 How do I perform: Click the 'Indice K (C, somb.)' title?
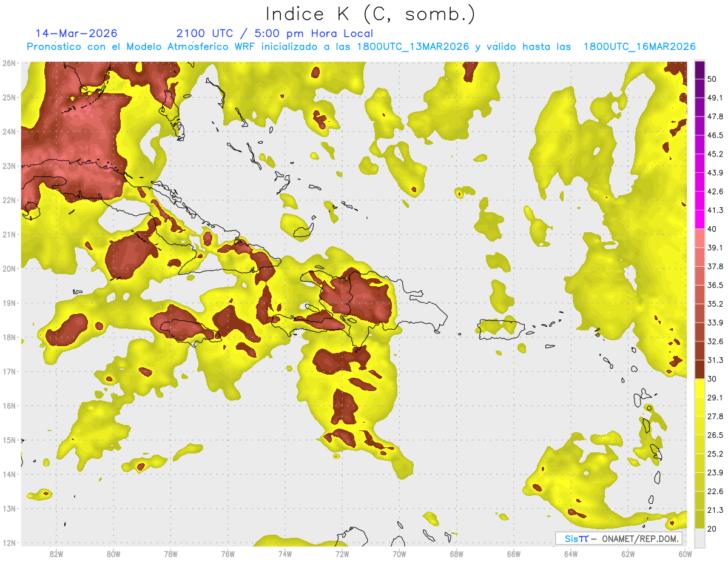pyautogui.click(x=370, y=15)
